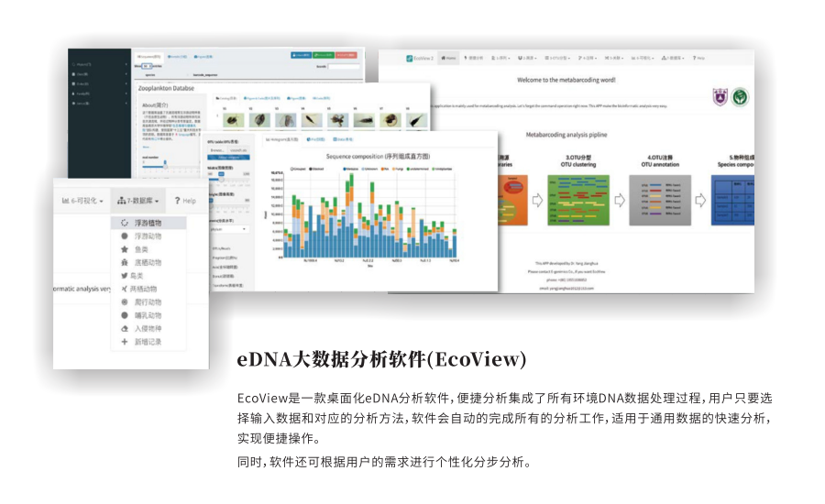Click the EcoView 2 logo icon
825x504 pixels.
[x=411, y=58]
